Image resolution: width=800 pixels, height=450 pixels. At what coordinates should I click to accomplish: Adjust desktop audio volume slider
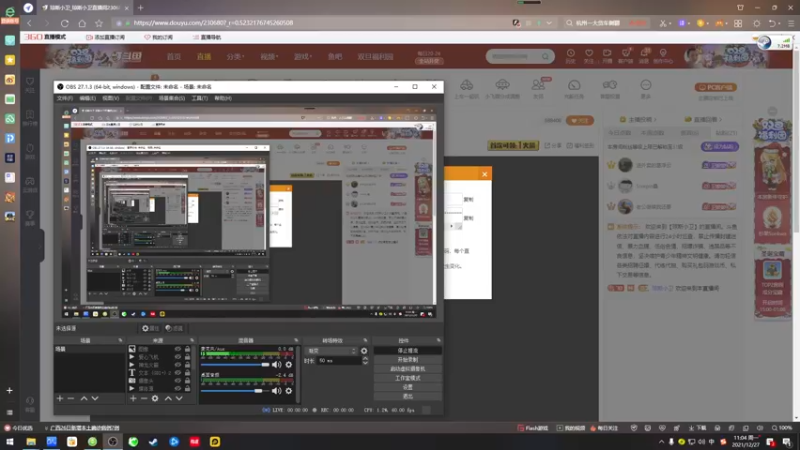(x=235, y=391)
